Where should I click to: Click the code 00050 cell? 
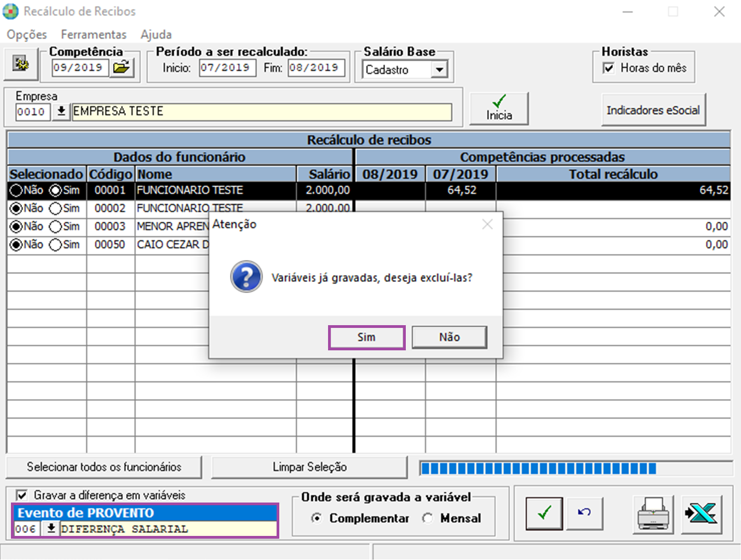pos(110,245)
